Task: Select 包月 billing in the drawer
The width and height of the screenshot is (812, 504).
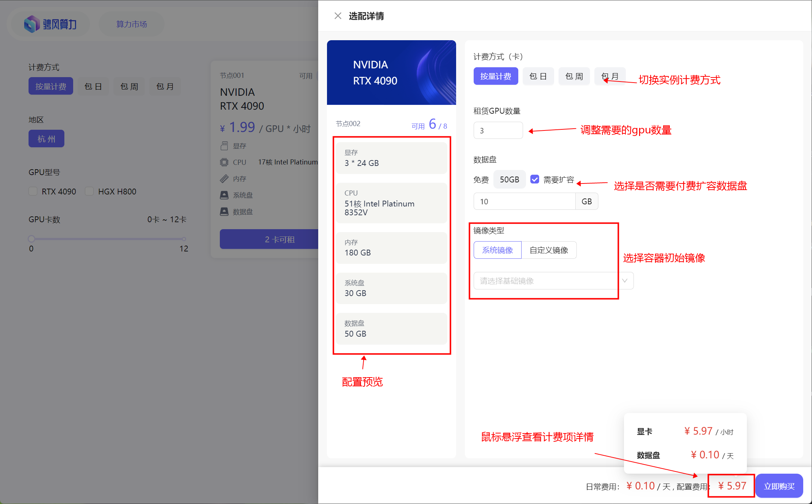Action: coord(610,76)
